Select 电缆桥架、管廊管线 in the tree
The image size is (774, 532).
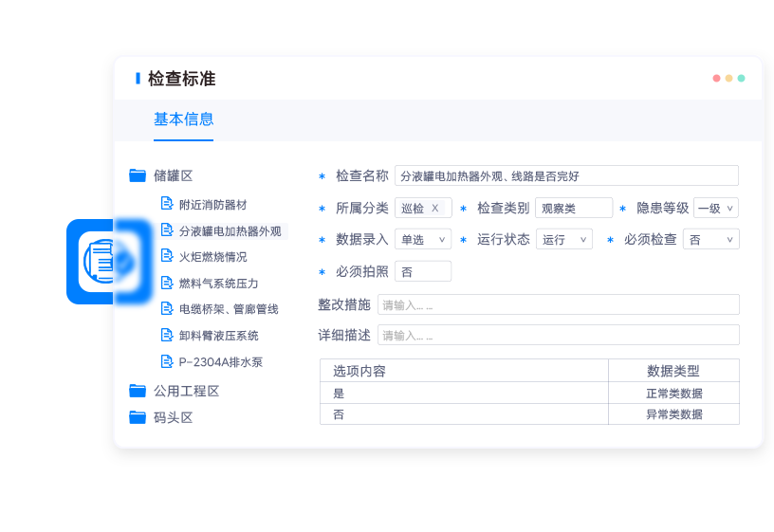pos(229,309)
